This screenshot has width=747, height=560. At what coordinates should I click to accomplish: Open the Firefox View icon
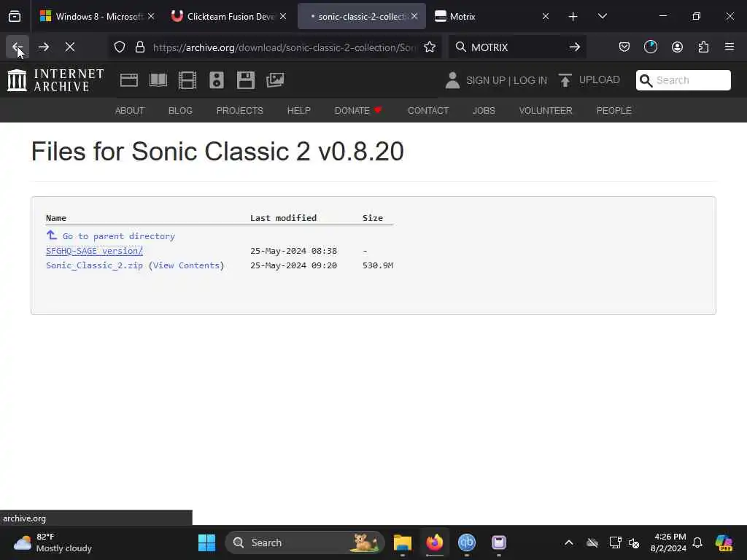click(15, 17)
